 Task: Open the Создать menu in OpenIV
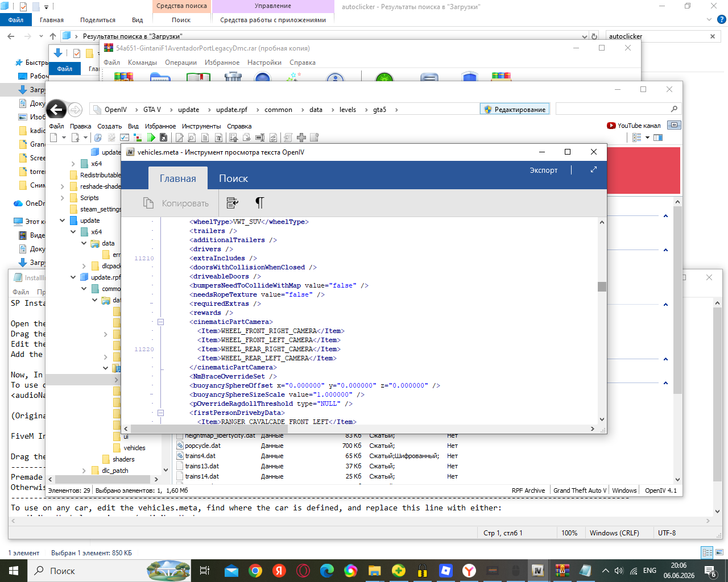110,126
